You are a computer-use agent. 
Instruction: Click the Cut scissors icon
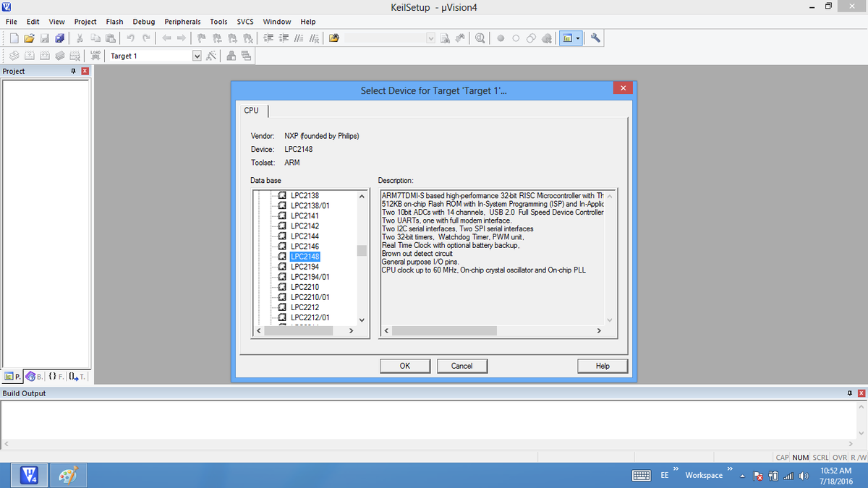(80, 38)
